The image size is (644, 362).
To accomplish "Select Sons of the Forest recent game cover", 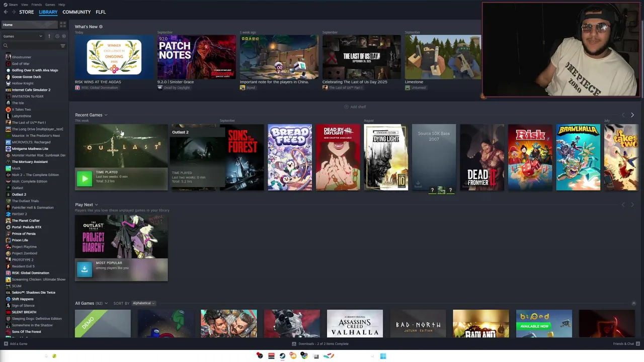I will point(242,157).
